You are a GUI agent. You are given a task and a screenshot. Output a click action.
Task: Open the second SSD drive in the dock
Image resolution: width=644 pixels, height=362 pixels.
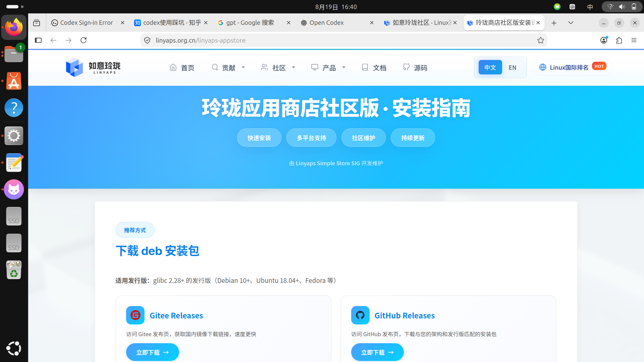(x=14, y=243)
